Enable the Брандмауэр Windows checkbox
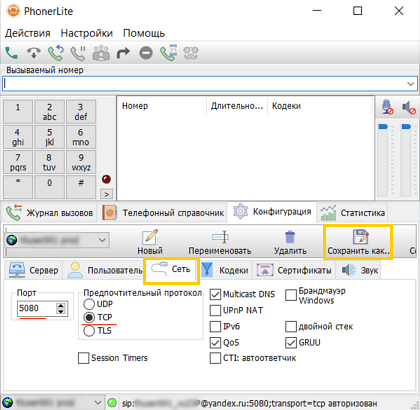Viewport: 420px width, 410px height. click(x=291, y=295)
